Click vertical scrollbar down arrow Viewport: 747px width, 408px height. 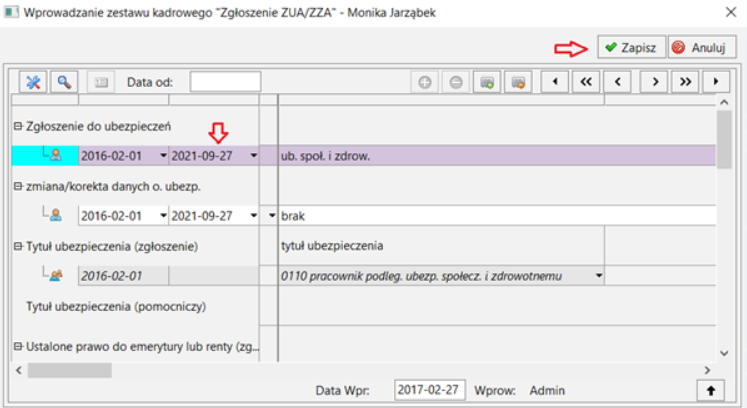click(724, 353)
